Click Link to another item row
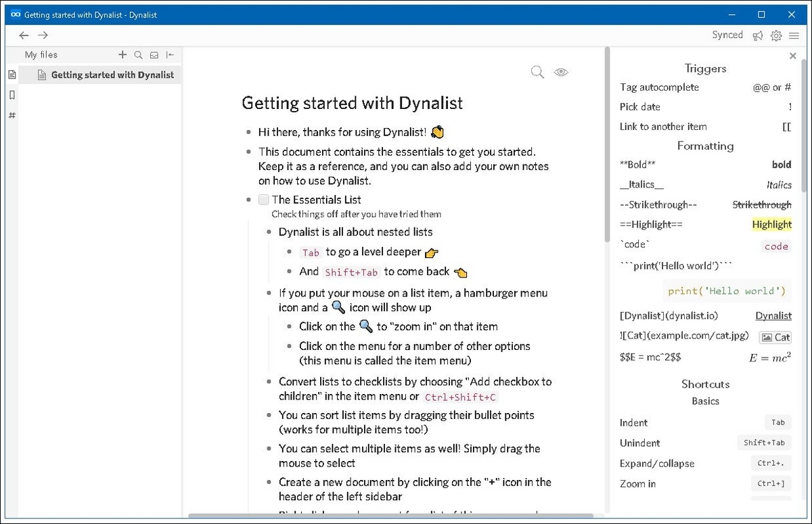Image resolution: width=812 pixels, height=524 pixels. point(706,127)
